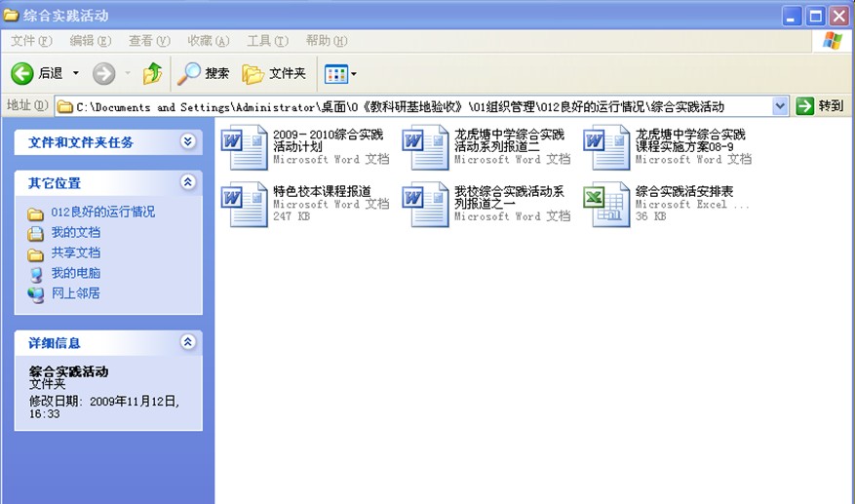Select Word document 2009-2010综合实践活动计划
855x504 pixels.
coord(244,147)
